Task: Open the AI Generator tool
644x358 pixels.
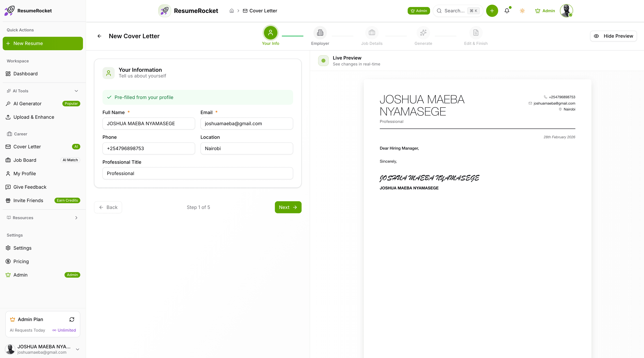Action: 27,103
